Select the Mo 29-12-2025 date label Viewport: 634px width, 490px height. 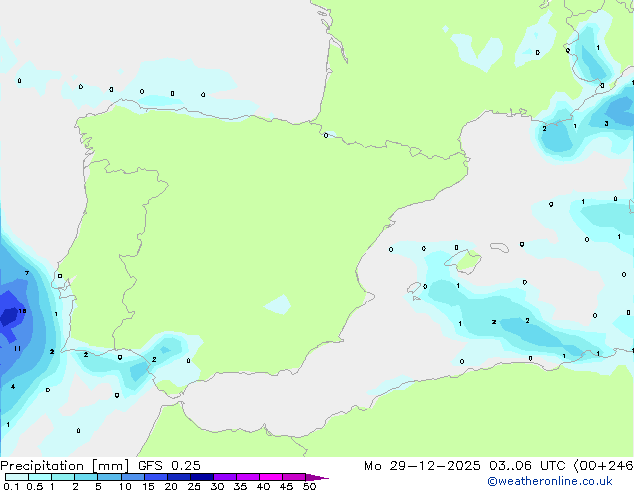coord(422,466)
